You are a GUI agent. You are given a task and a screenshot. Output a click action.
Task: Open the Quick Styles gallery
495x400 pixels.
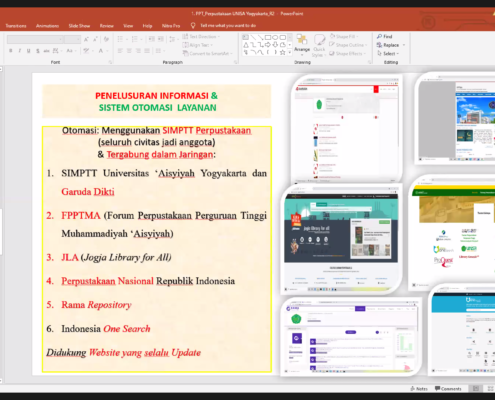(319, 46)
